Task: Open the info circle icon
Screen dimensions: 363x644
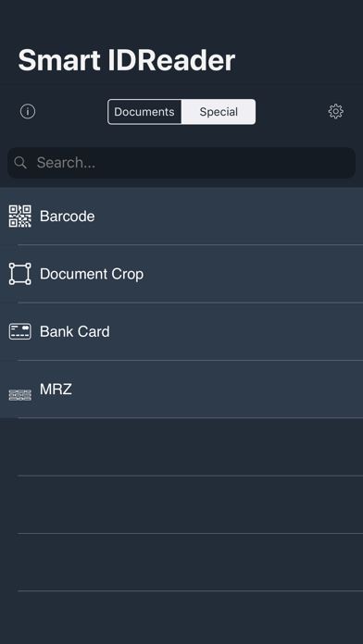Action: [28, 111]
